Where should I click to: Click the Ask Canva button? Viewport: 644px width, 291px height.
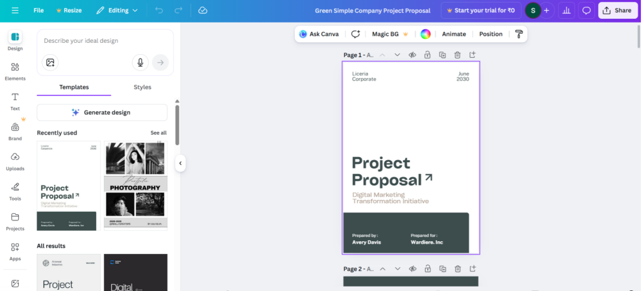coord(319,34)
